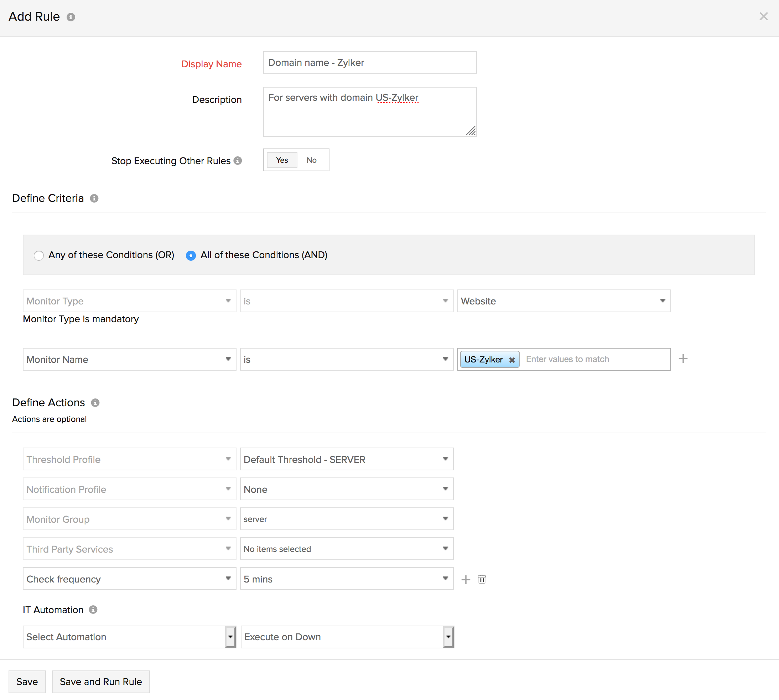This screenshot has height=700, width=779.
Task: Set Stop Executing Other Rules to No
Action: click(311, 160)
